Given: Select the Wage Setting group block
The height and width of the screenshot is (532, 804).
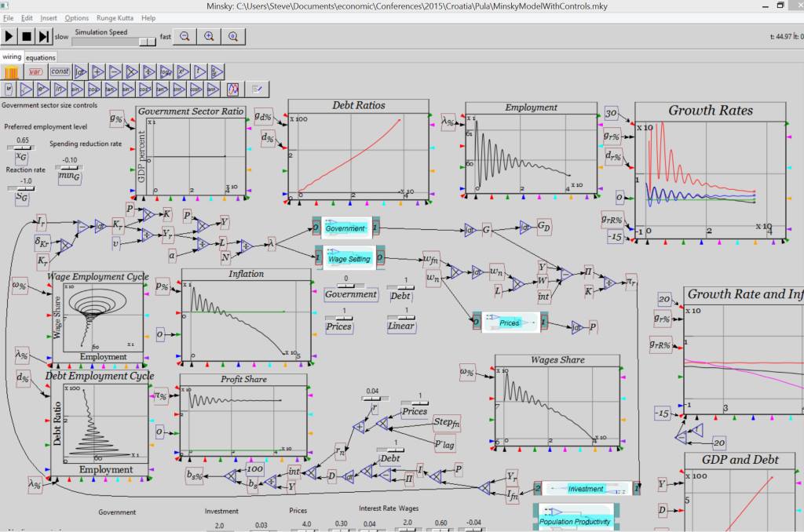Looking at the screenshot, I should (x=349, y=259).
